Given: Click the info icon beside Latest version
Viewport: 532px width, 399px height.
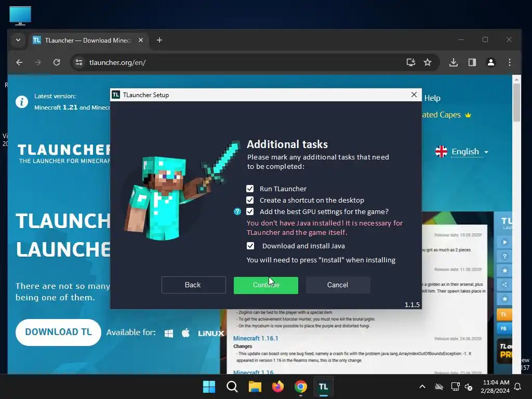Looking at the screenshot, I should (22, 102).
